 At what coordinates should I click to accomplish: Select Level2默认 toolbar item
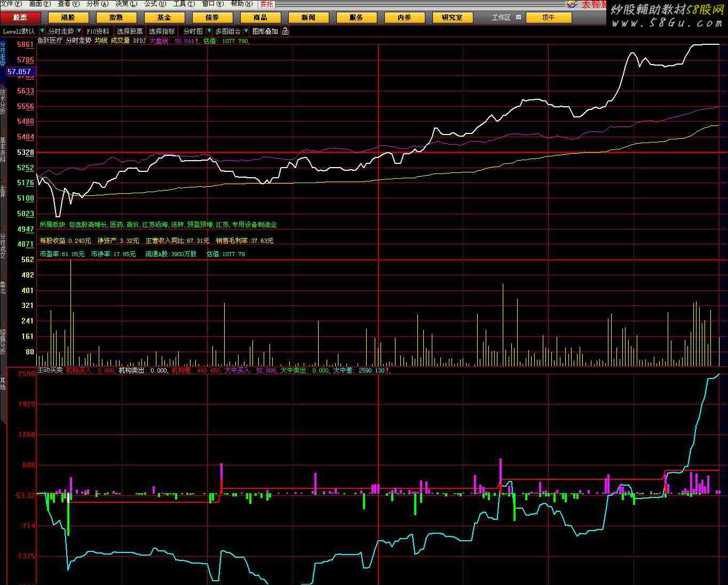pos(19,31)
